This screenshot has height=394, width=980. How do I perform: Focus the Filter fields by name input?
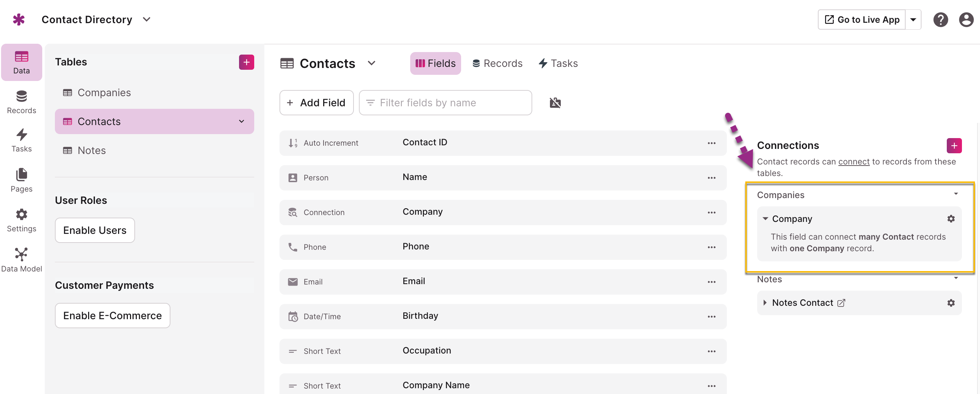445,103
